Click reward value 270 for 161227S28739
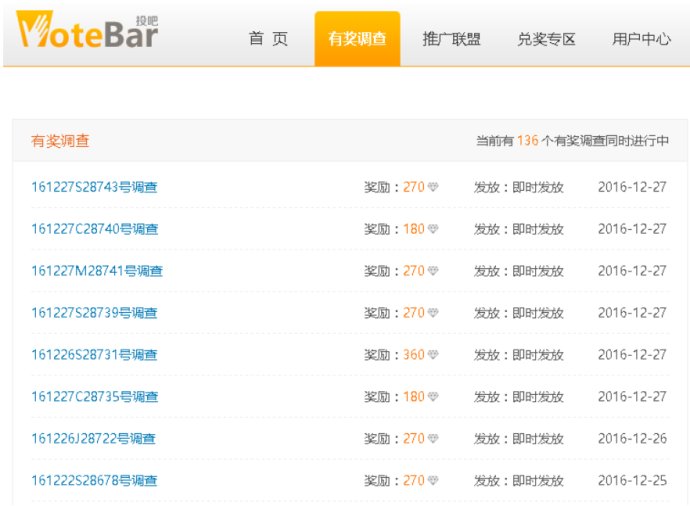This screenshot has width=690, height=506. tap(414, 313)
